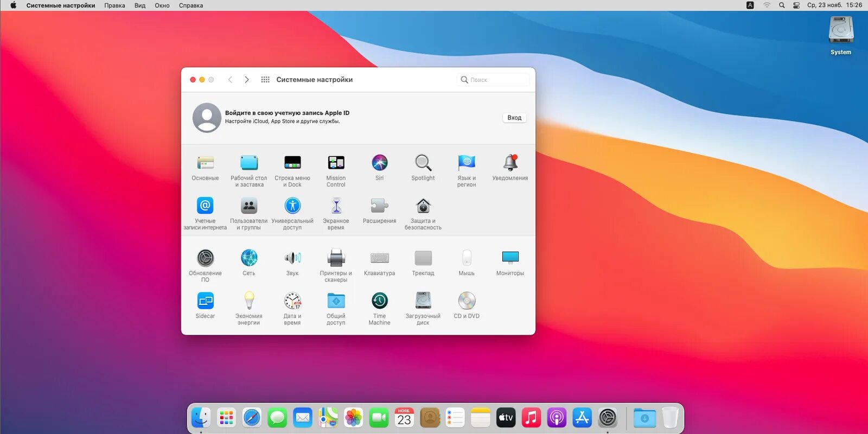Open the Apple menu

13,5
